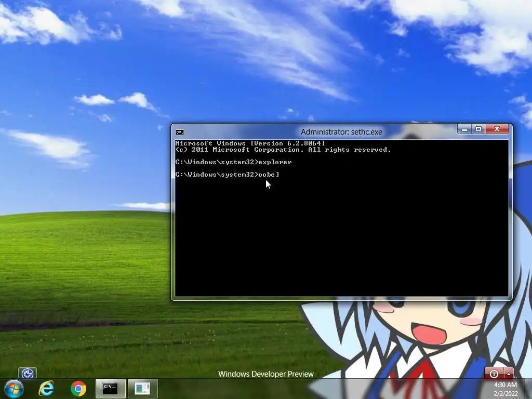Click the 'Administrator: sethc.exe' title bar

click(341, 132)
